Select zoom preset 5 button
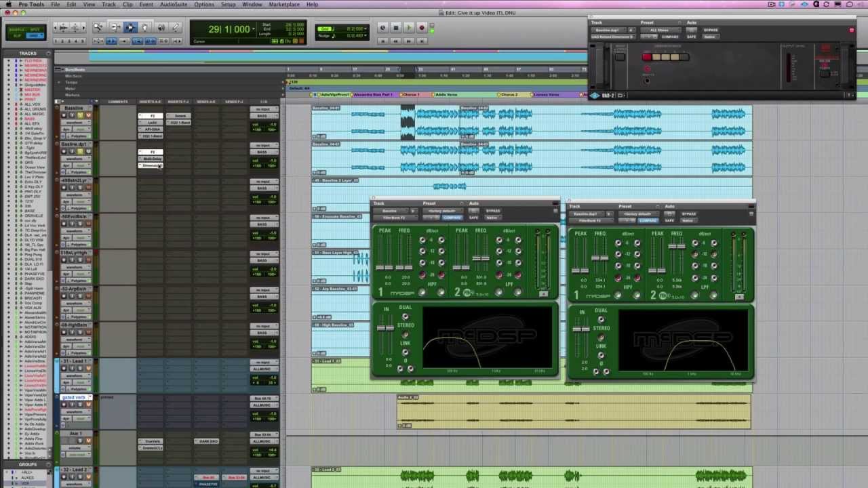This screenshot has height=488, width=868. 82,41
